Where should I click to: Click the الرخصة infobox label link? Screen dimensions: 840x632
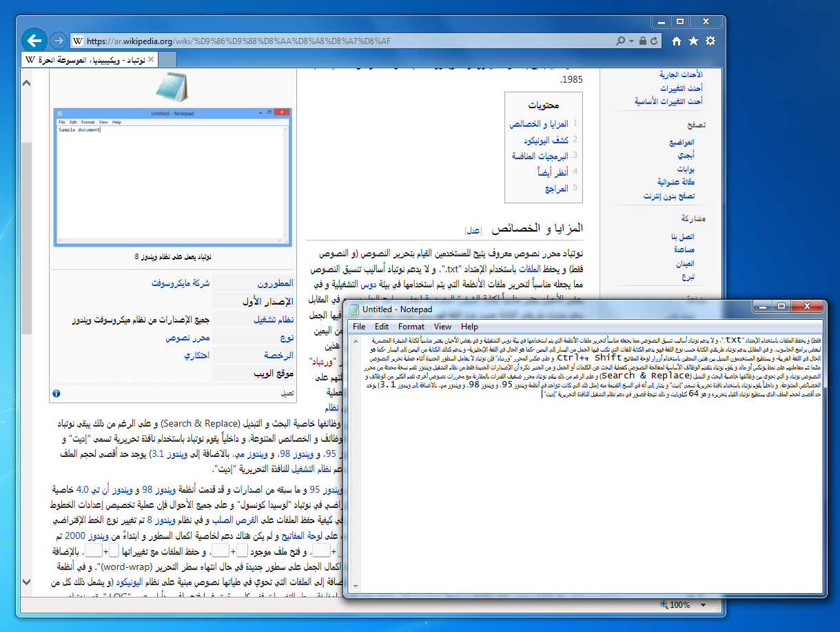279,356
